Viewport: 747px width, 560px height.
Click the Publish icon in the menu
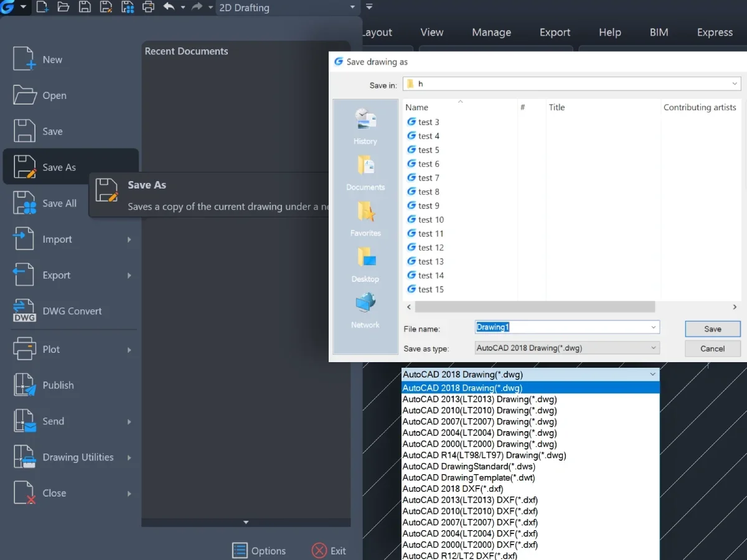coord(25,385)
